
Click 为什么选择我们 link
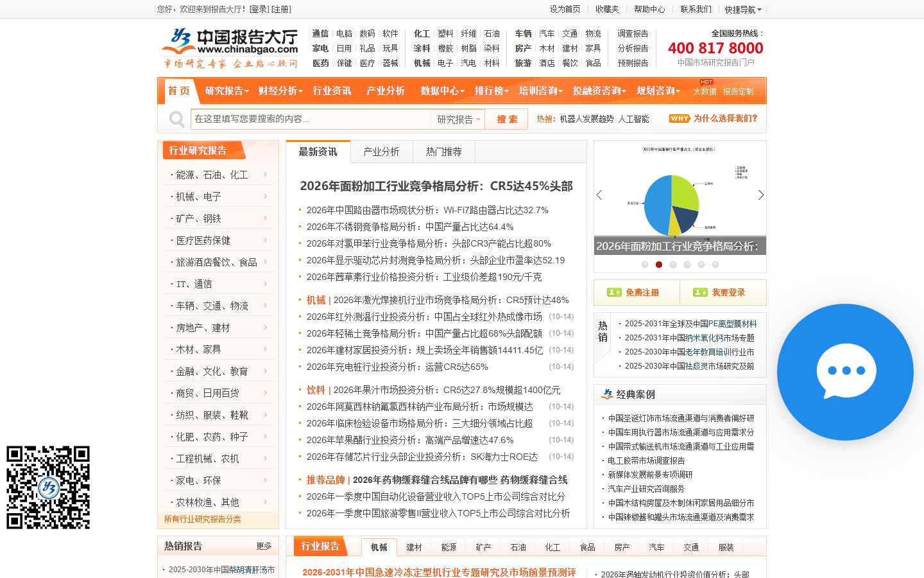click(725, 119)
